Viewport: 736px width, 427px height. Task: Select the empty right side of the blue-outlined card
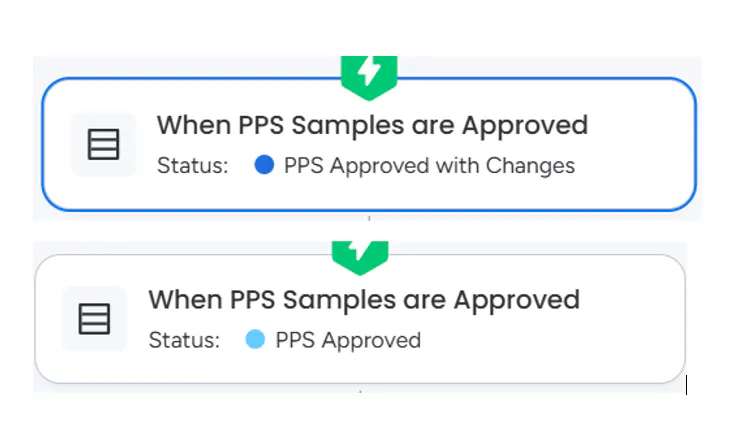tap(640, 146)
